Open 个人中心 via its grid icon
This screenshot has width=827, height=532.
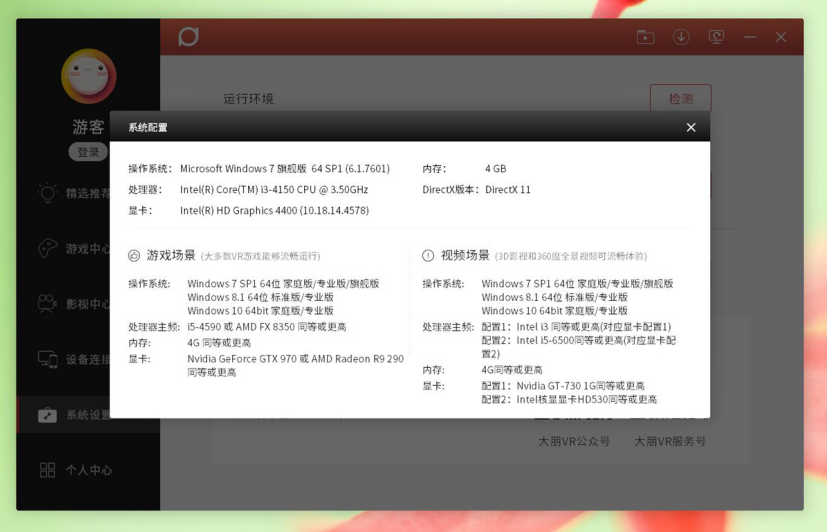(x=47, y=470)
